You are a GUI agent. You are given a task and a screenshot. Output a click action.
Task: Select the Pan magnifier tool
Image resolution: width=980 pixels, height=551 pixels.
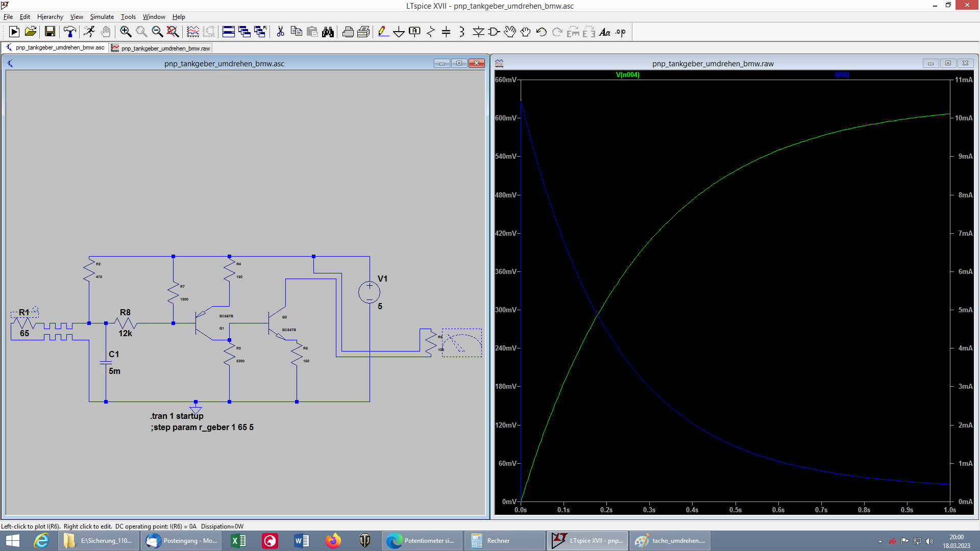(x=141, y=32)
